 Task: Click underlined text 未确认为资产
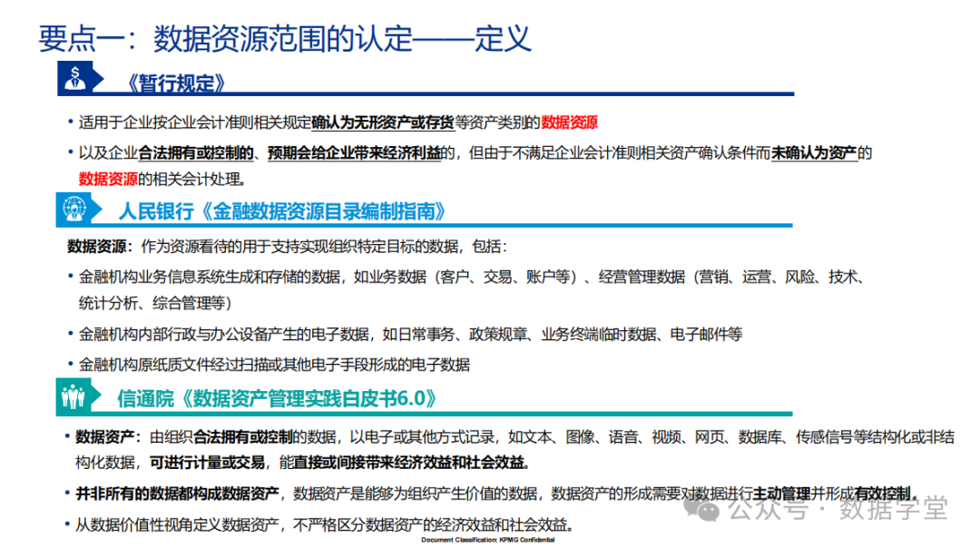814,153
